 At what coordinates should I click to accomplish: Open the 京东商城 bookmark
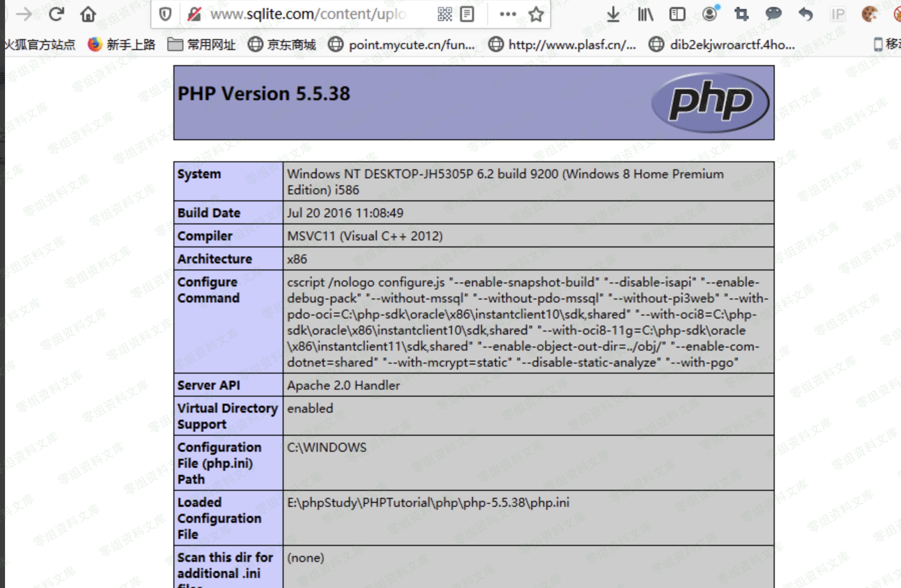pyautogui.click(x=282, y=45)
